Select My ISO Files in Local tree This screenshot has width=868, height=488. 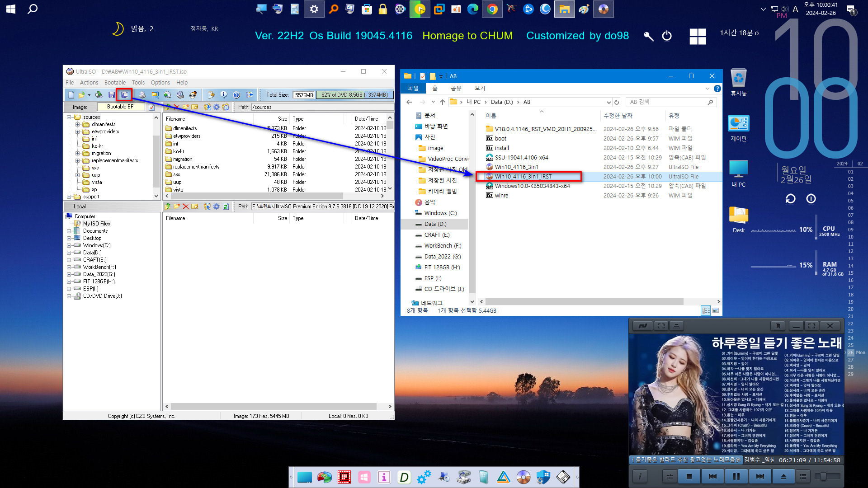pyautogui.click(x=96, y=224)
